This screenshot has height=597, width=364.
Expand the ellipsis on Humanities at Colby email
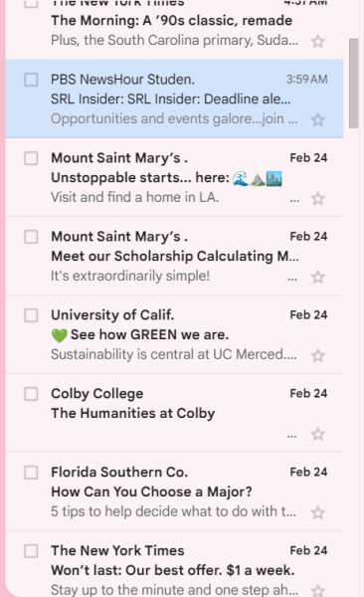(292, 437)
